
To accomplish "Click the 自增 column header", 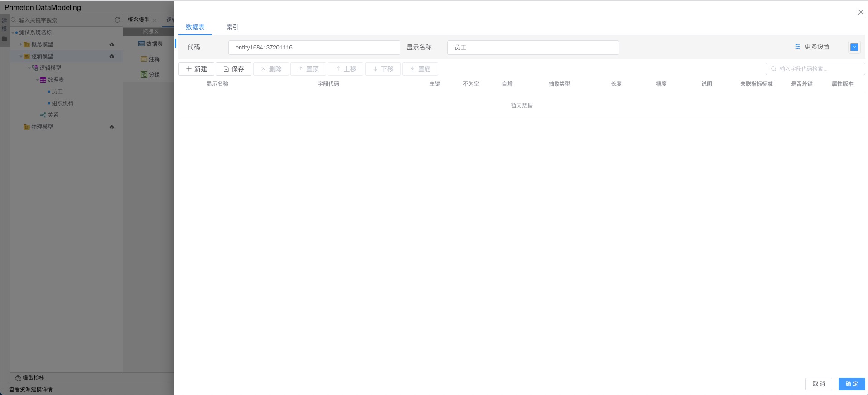I will click(x=507, y=84).
